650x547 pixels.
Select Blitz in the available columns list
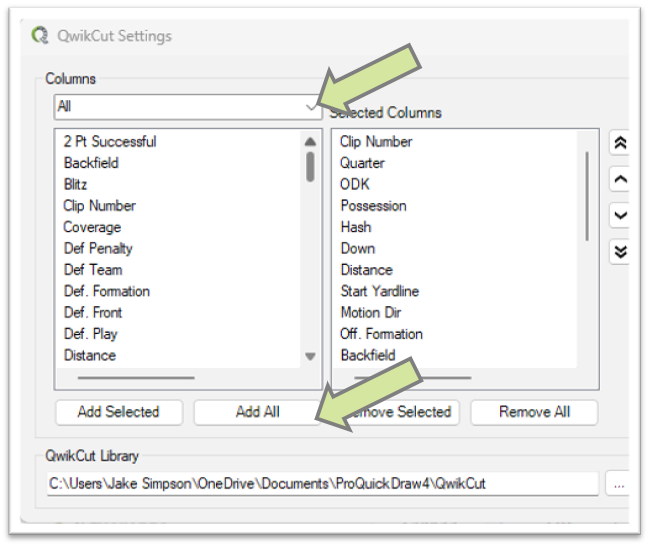click(76, 185)
